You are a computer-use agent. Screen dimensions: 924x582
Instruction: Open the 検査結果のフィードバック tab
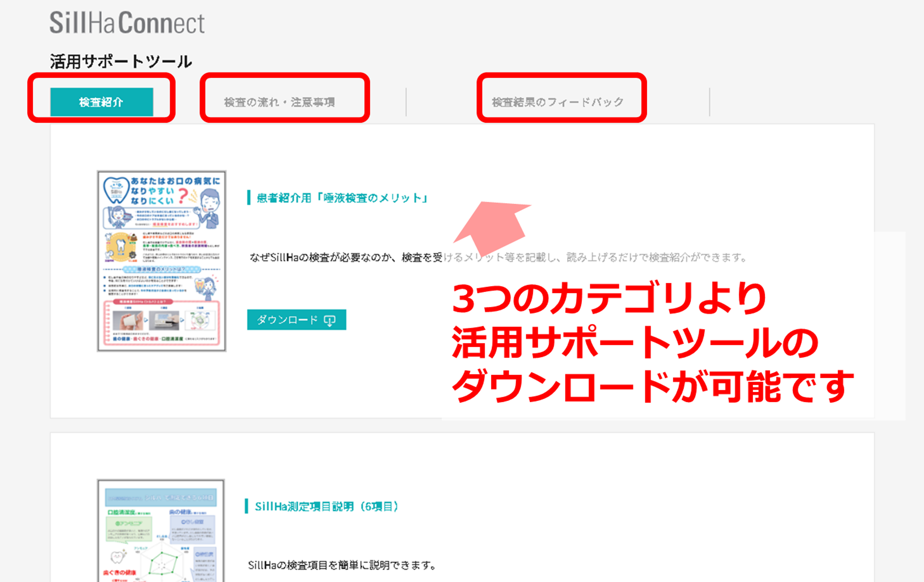click(x=558, y=102)
